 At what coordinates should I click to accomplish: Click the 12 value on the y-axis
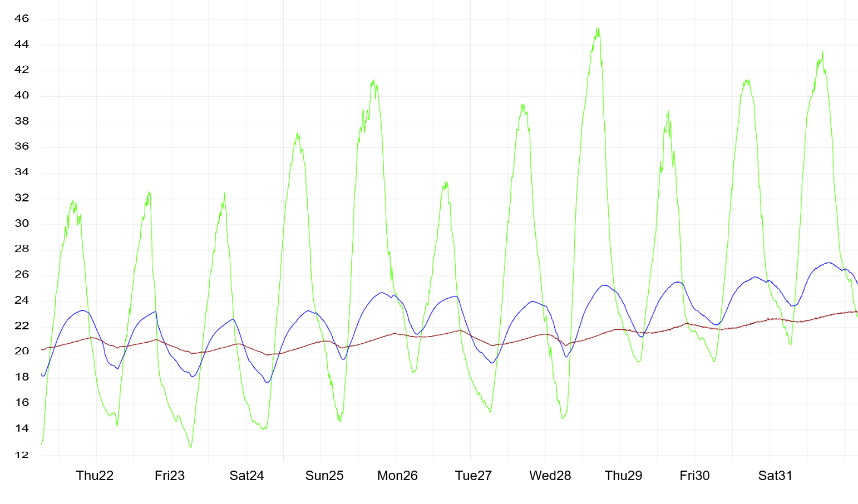[x=22, y=455]
